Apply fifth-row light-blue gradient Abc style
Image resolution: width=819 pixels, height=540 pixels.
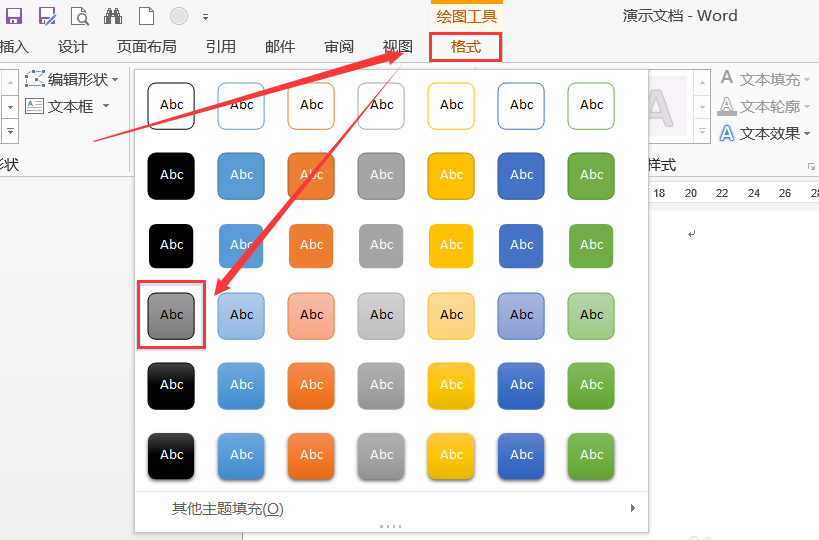[x=241, y=386]
